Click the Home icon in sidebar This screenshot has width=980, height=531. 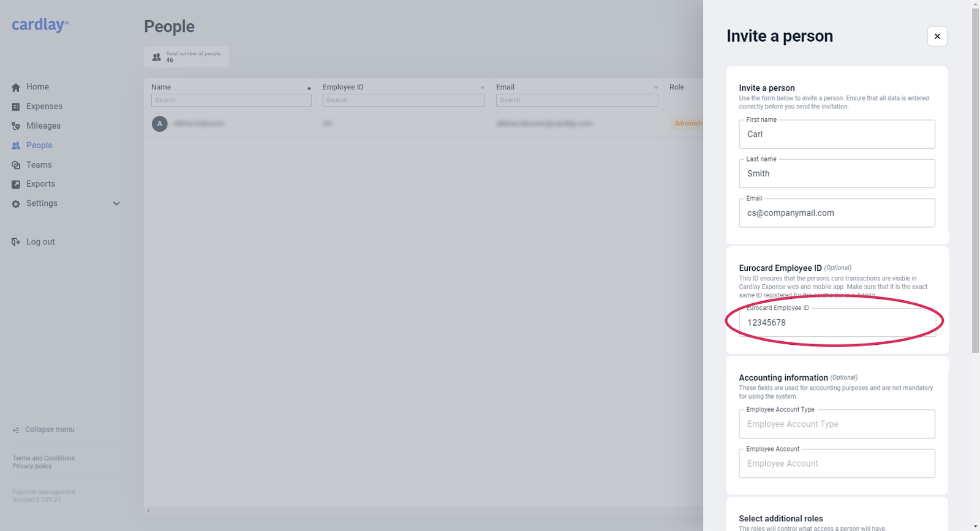[x=16, y=88]
